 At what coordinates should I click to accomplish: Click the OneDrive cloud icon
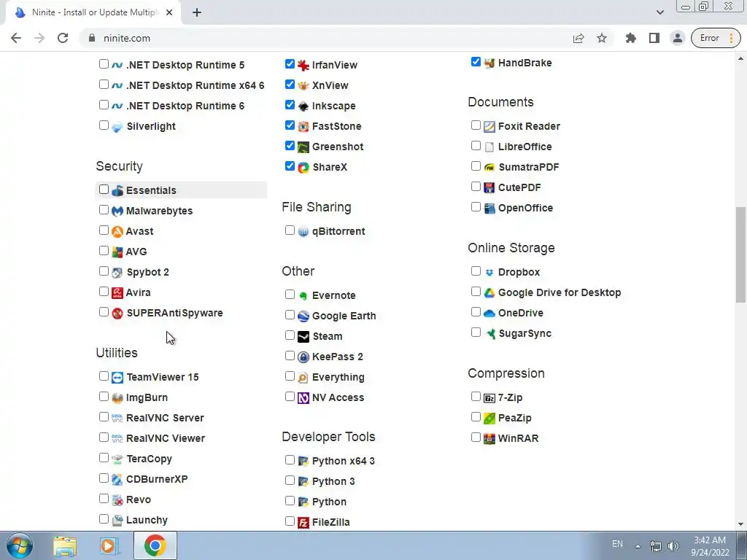[x=489, y=314]
